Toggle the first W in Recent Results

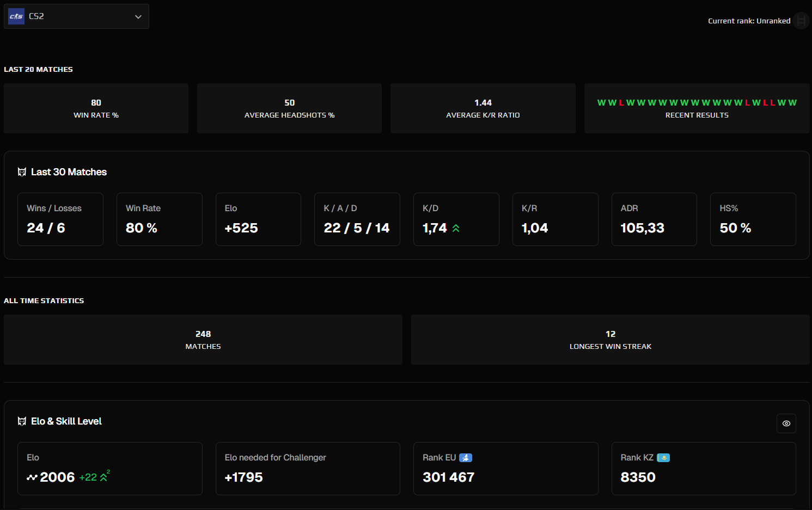point(601,102)
